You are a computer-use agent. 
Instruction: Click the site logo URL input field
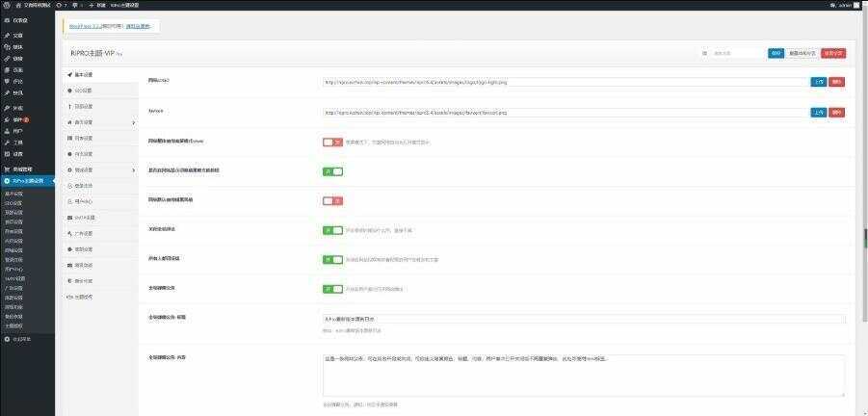coord(566,82)
